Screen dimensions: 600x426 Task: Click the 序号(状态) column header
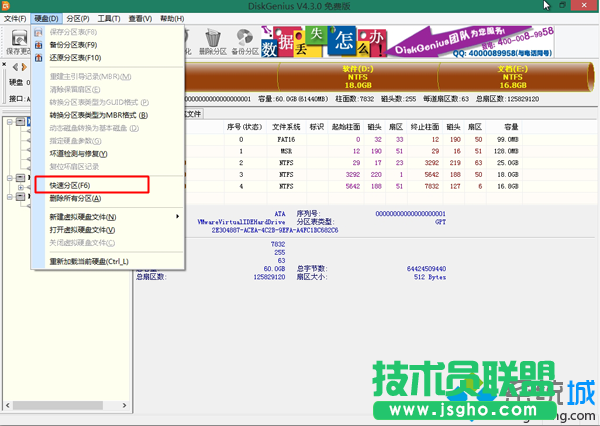(x=245, y=127)
